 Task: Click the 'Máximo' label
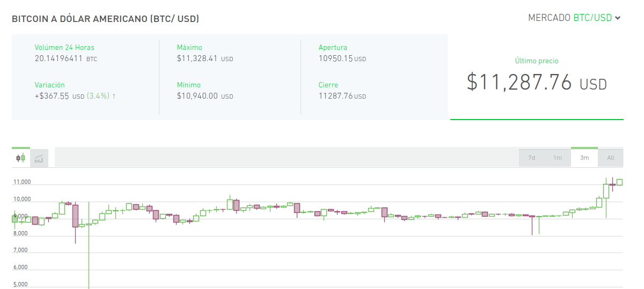189,48
